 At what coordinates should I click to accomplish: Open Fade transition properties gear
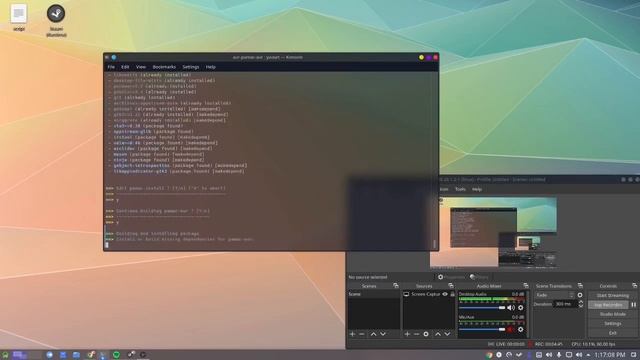(580, 295)
